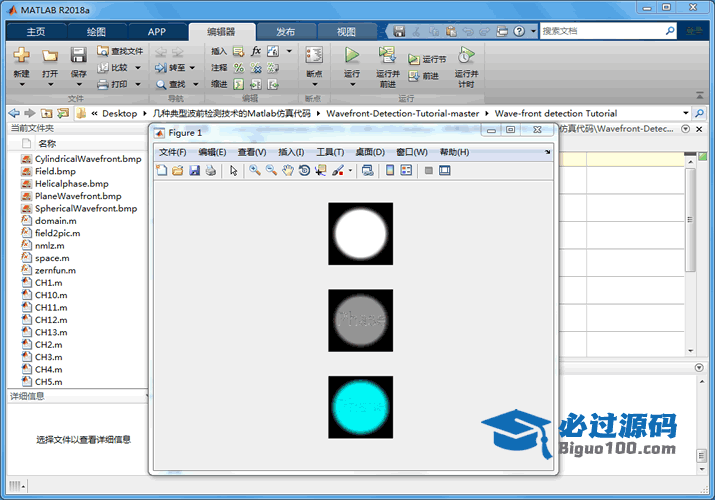The width and height of the screenshot is (715, 500).
Task: Toggle the Pan hand tool in Figure 1
Action: point(288,171)
